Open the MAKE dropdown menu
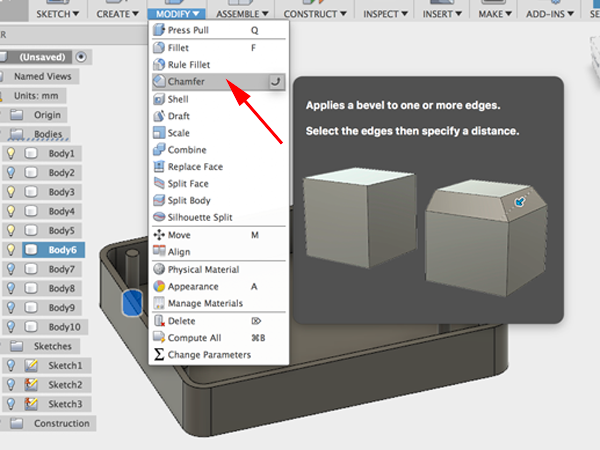 pyautogui.click(x=495, y=14)
